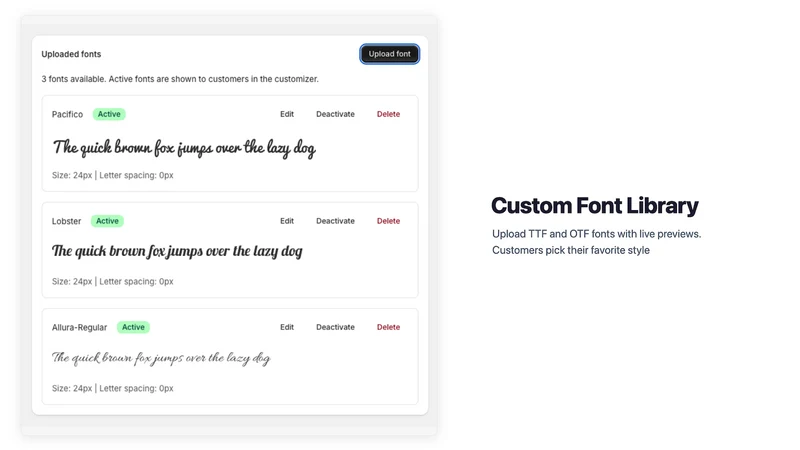Screen dimensions: 800x450
Task: Edit the Allura-Regular font
Action: click(287, 327)
